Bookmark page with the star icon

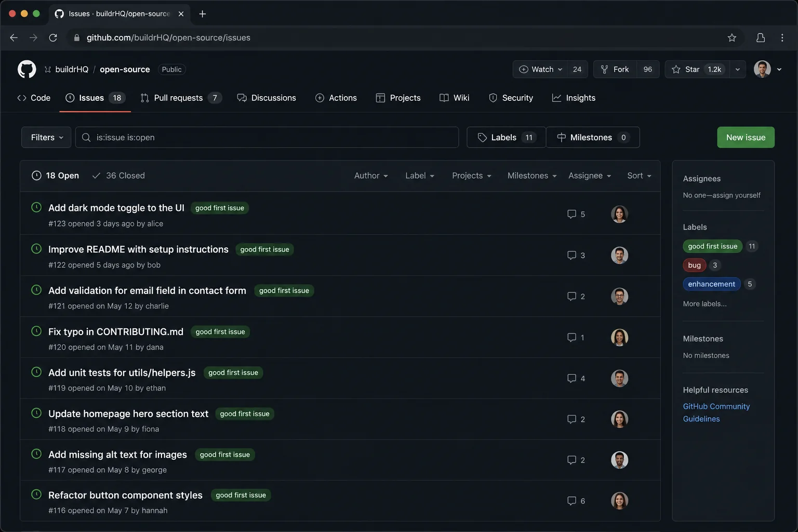[732, 37]
